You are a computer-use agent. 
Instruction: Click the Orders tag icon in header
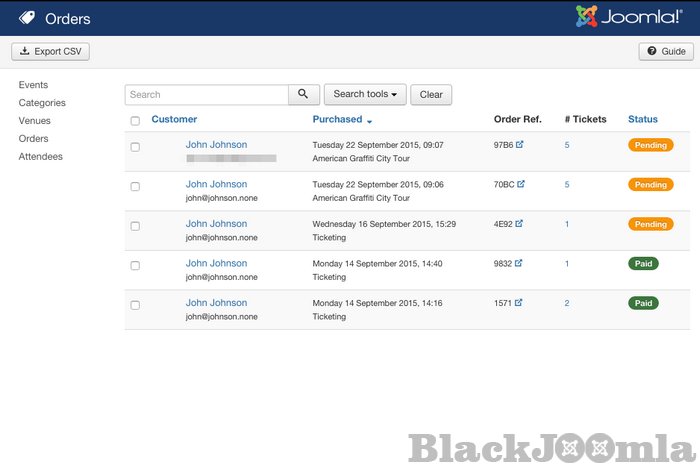click(27, 18)
